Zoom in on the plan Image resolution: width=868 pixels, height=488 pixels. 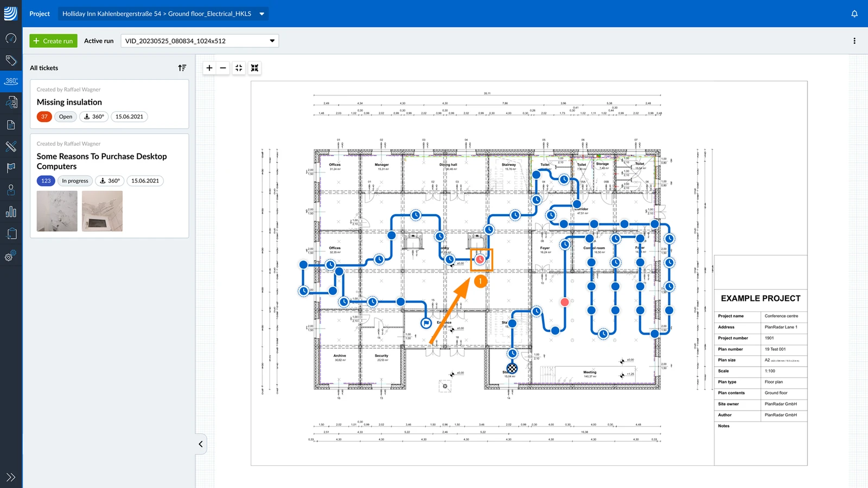pyautogui.click(x=209, y=68)
